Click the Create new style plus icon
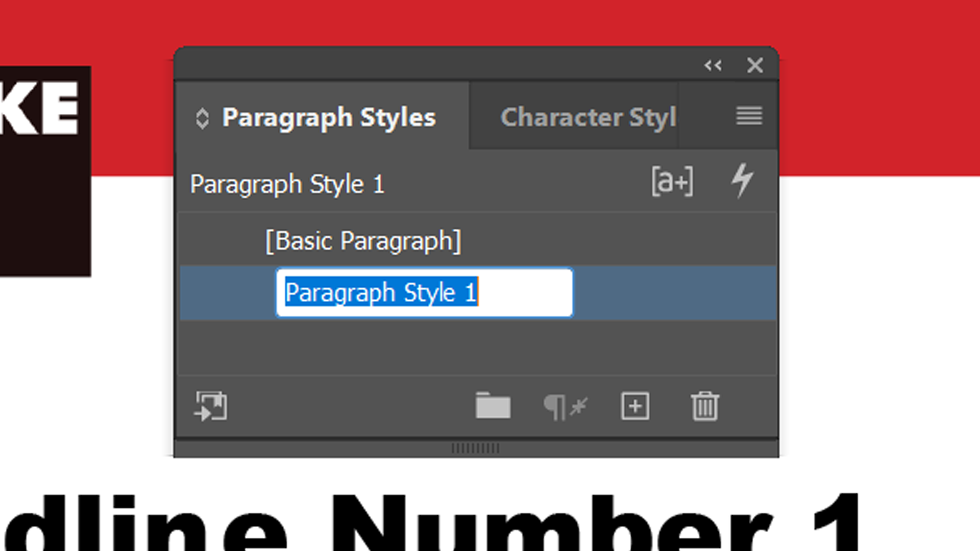Screen dimensions: 980x551 [635, 406]
